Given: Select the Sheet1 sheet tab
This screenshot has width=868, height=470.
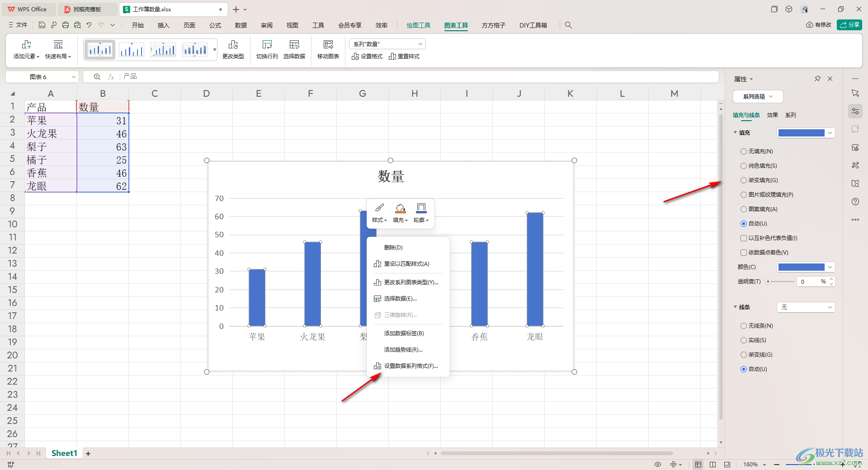Looking at the screenshot, I should (x=64, y=453).
